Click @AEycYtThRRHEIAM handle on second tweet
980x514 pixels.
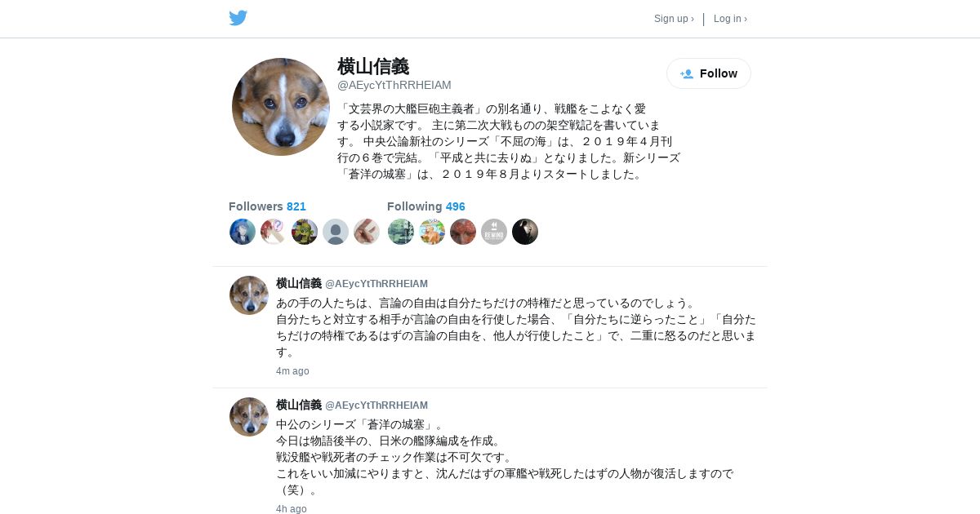[x=376, y=405]
